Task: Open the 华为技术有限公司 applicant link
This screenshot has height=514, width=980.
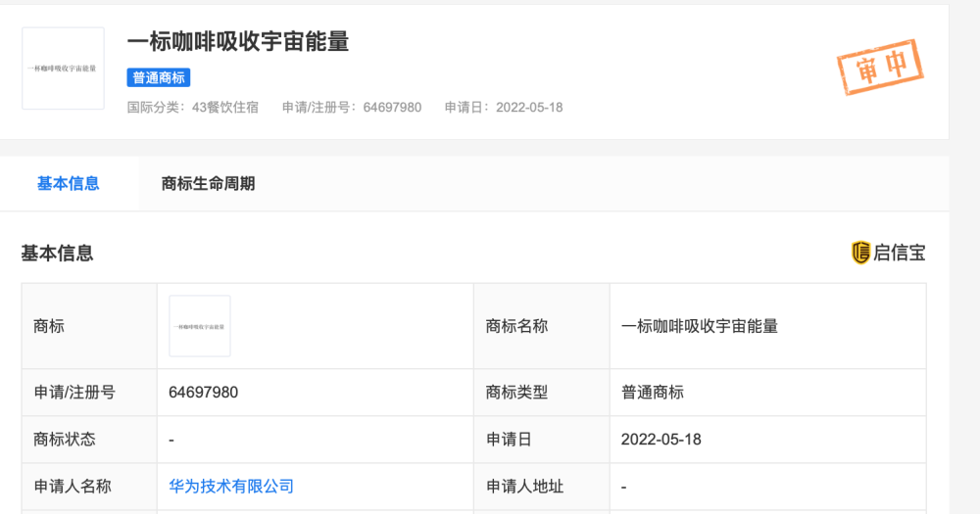Action: [231, 487]
